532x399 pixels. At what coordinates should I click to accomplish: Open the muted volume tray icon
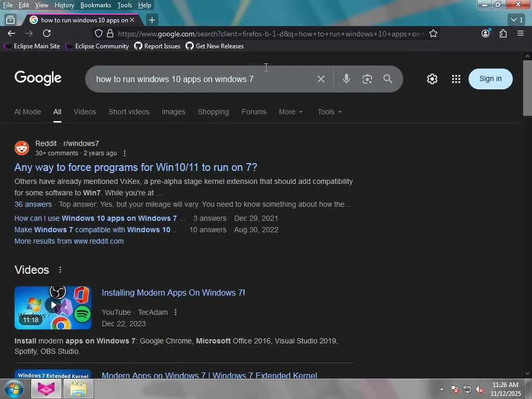[480, 389]
